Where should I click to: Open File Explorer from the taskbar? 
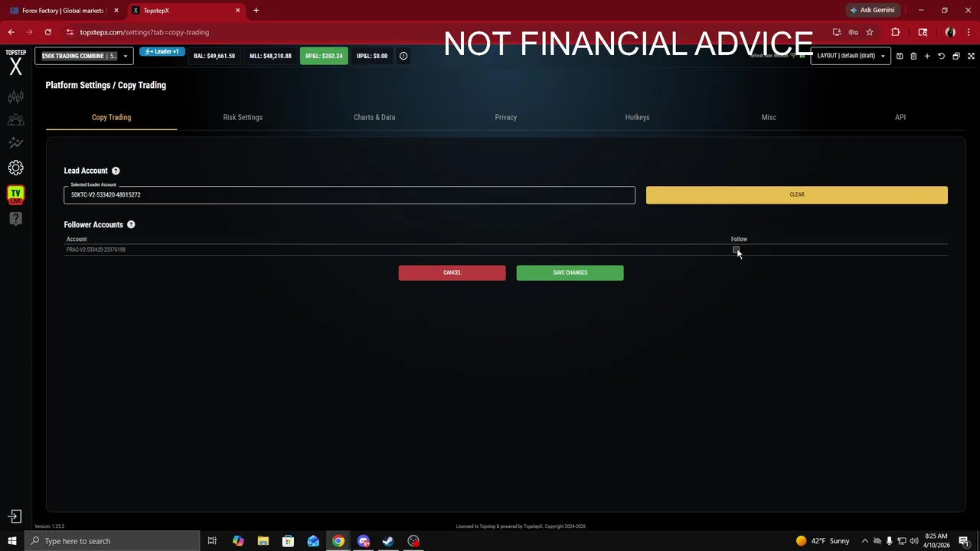click(263, 541)
